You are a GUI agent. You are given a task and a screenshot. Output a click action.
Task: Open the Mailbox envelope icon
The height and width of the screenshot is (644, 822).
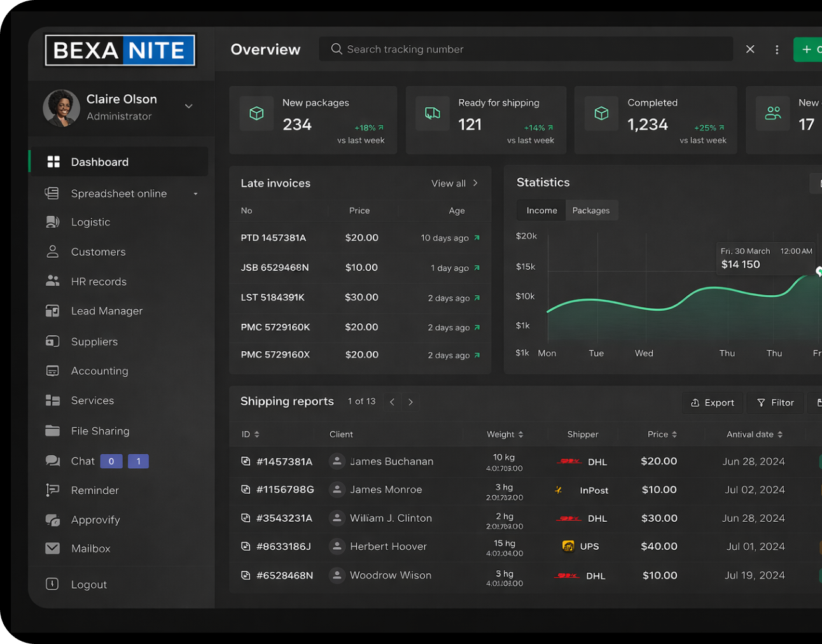[x=53, y=548]
